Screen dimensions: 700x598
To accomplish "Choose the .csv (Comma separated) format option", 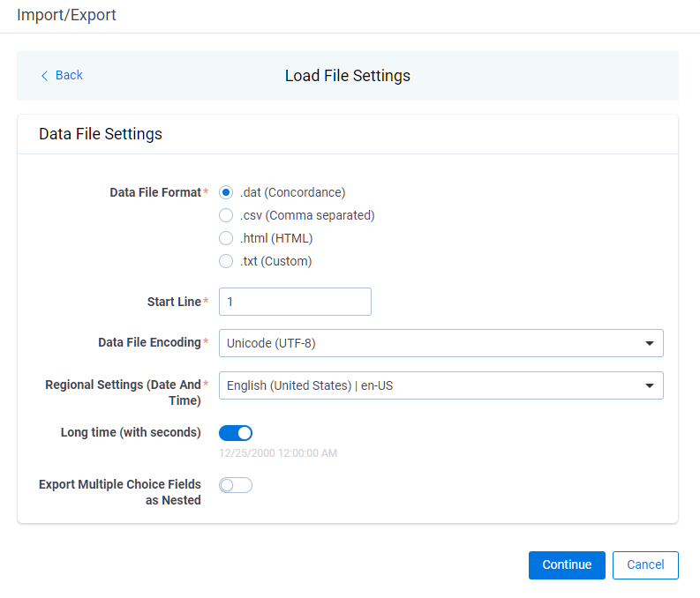I will 226,215.
